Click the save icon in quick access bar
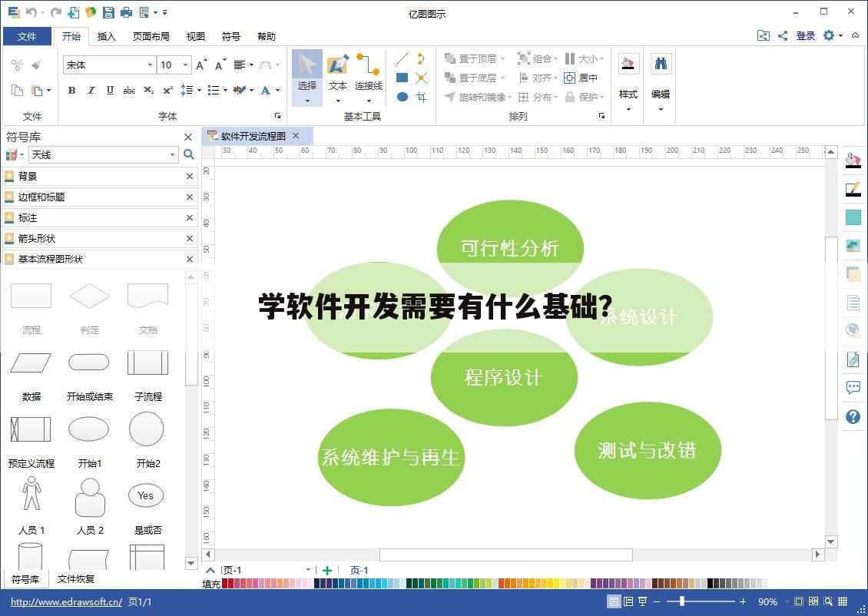 [108, 12]
